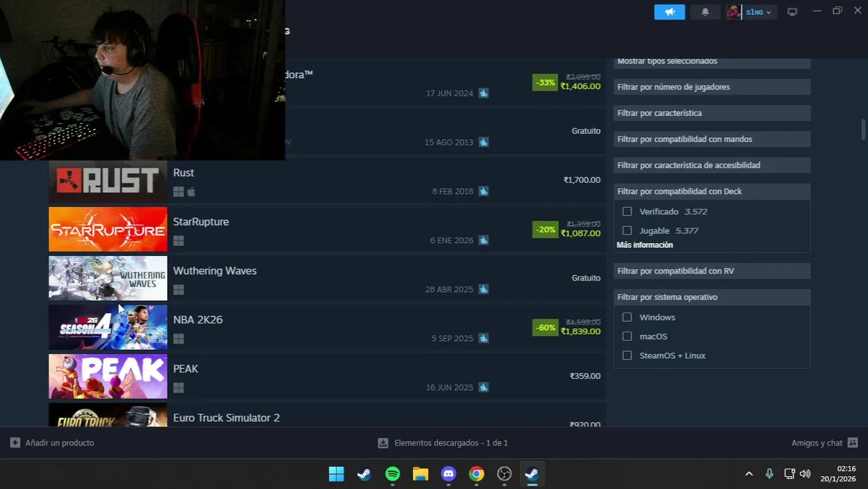Open the Steam announcements megaphone button
This screenshot has width=868, height=489.
tap(670, 12)
